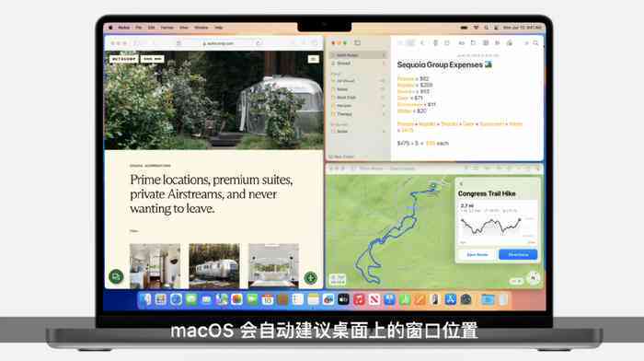Add a table with the Notes toolbar icon

486,42
